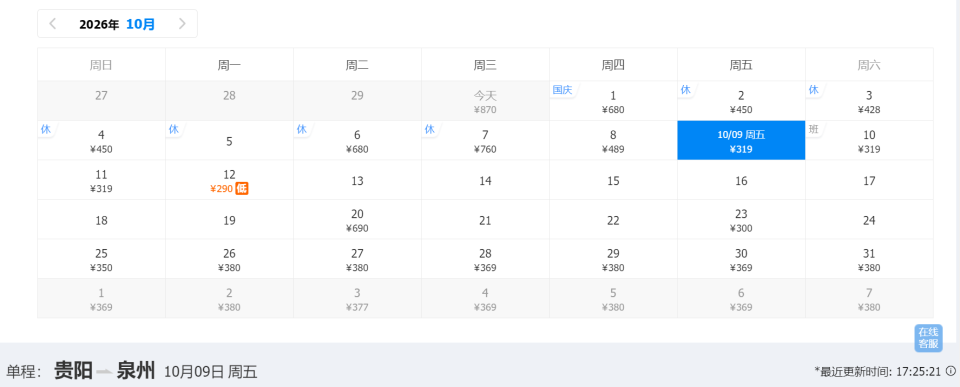
Task: Select October 12 priced at ¥290
Action: pyautogui.click(x=230, y=180)
